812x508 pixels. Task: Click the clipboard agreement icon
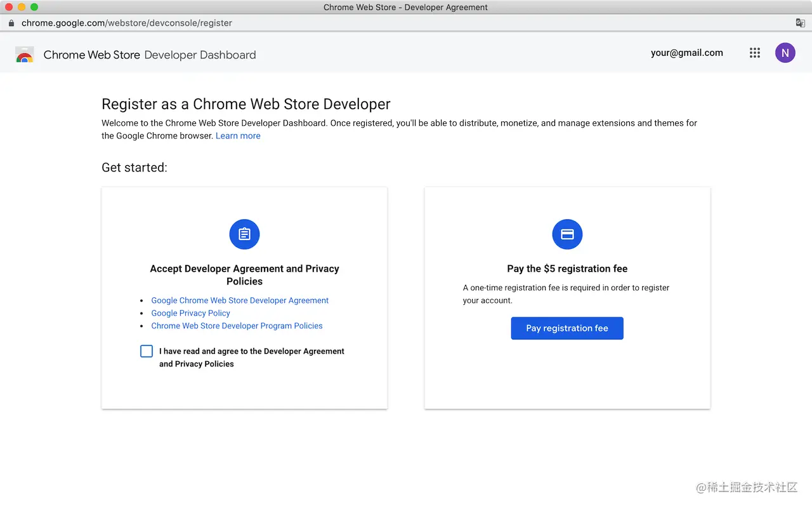(x=244, y=234)
